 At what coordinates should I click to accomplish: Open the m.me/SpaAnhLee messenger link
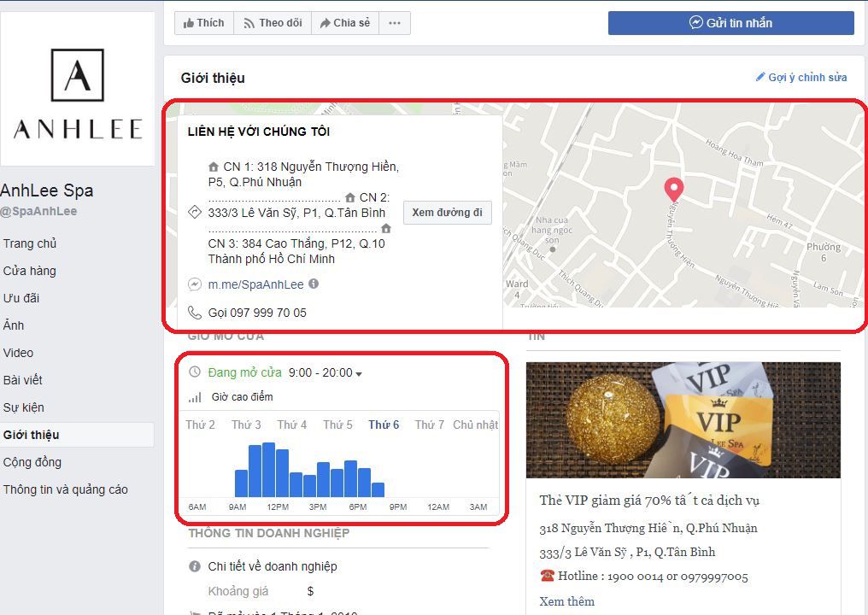255,284
